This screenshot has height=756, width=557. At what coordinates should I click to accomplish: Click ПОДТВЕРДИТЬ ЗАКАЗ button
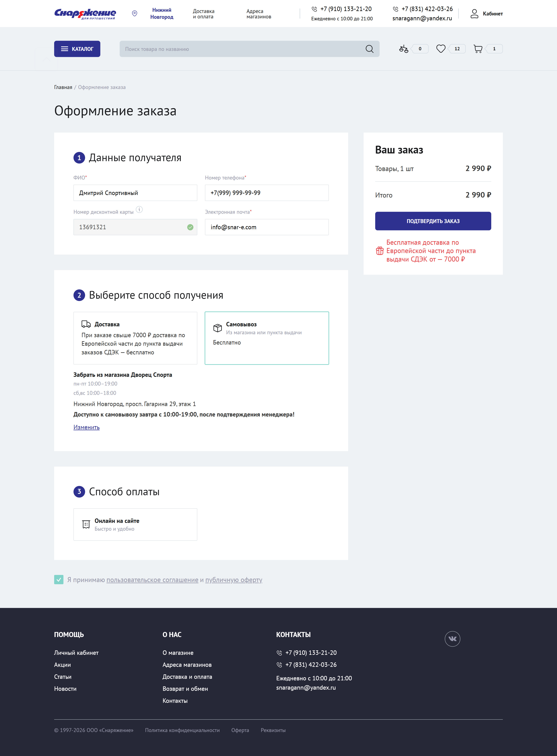tap(433, 221)
